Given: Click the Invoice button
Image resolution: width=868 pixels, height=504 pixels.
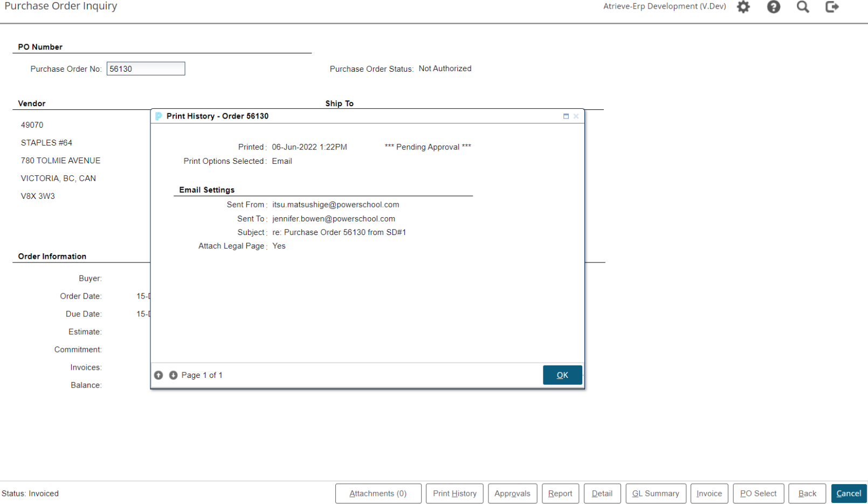Looking at the screenshot, I should (x=709, y=494).
